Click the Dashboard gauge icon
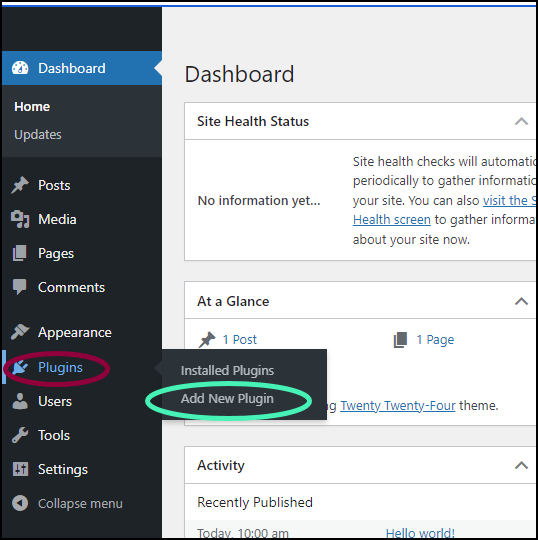 tap(20, 68)
